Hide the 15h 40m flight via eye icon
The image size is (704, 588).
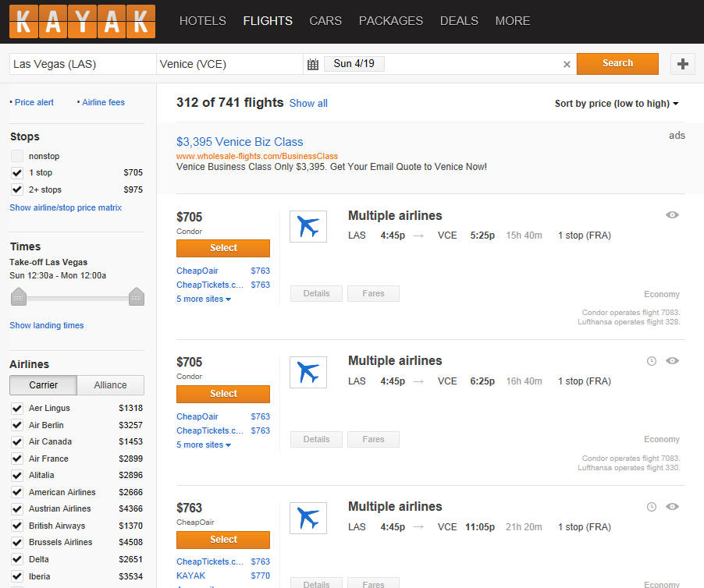672,214
